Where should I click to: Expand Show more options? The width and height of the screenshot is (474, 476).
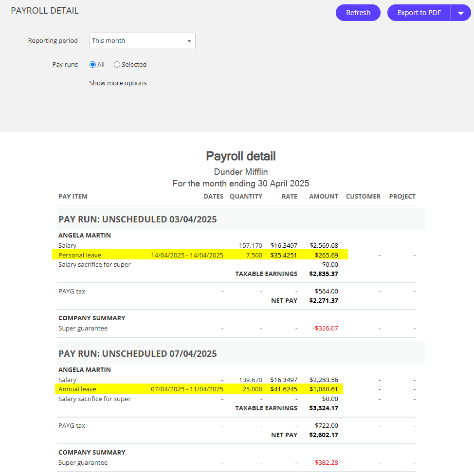pyautogui.click(x=118, y=83)
